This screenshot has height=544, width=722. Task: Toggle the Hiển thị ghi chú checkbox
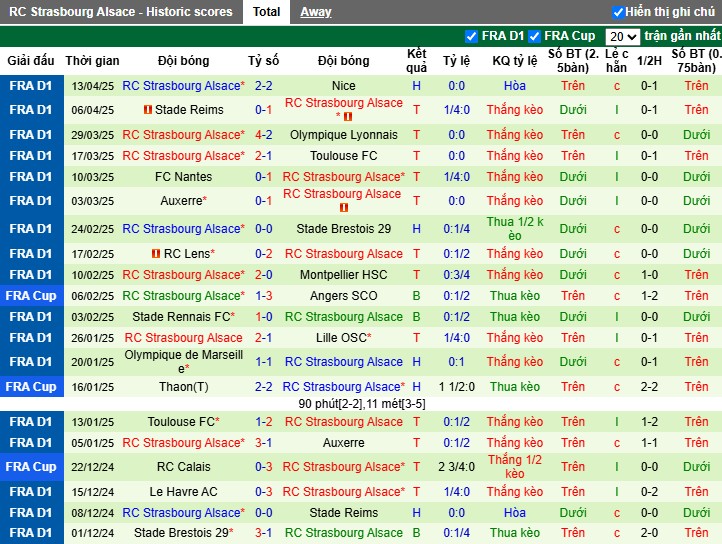(617, 12)
